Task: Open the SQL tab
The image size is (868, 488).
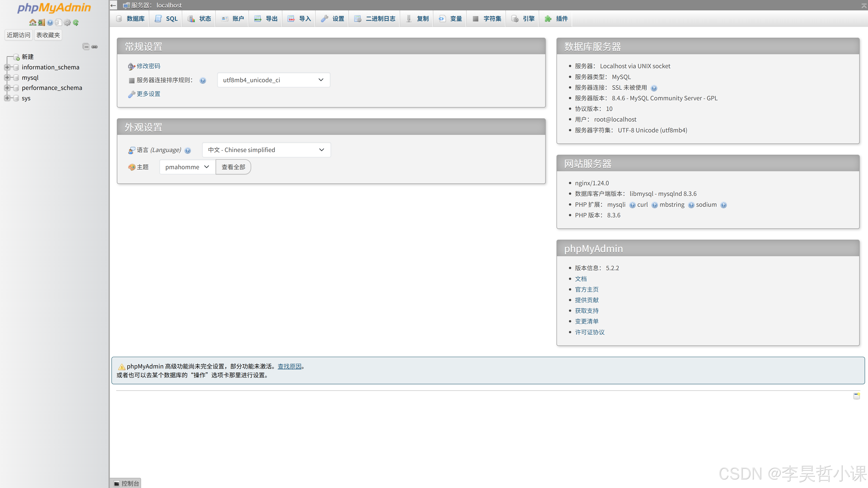Action: 166,19
